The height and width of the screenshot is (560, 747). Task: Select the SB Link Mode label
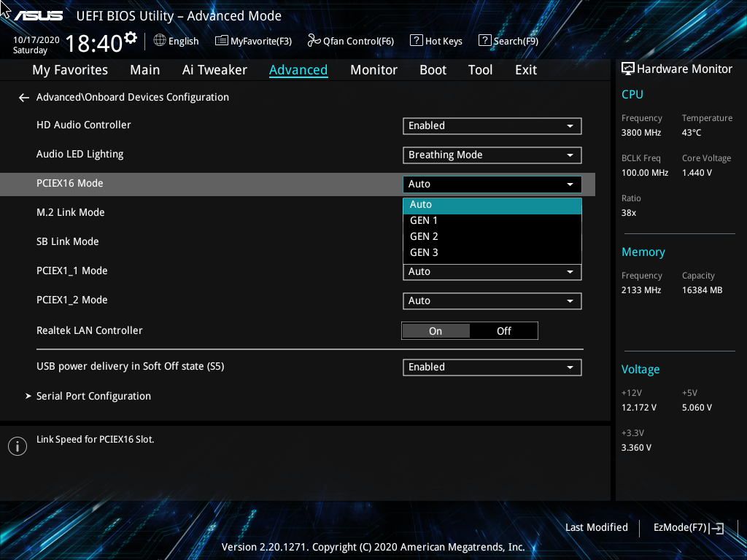coord(68,241)
